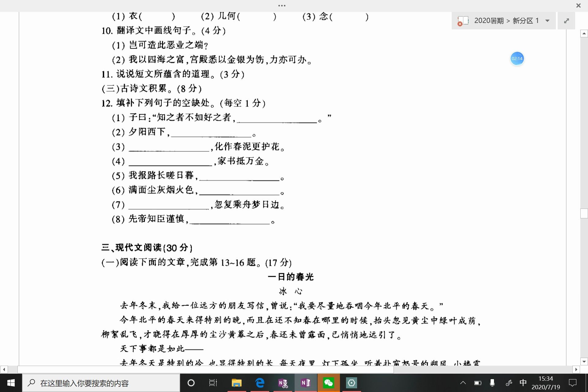This screenshot has height=392, width=588.
Task: Click the line 三、现代文阅读(30分)
Action: 147,248
